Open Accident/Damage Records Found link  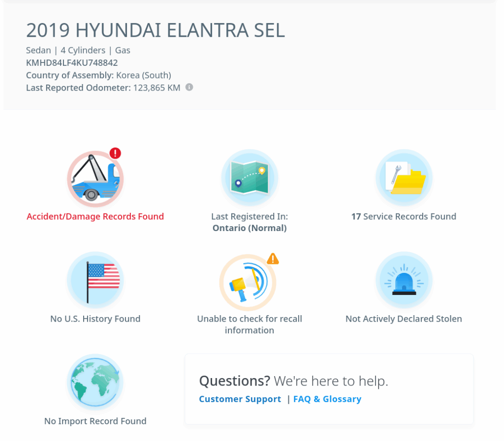click(95, 217)
